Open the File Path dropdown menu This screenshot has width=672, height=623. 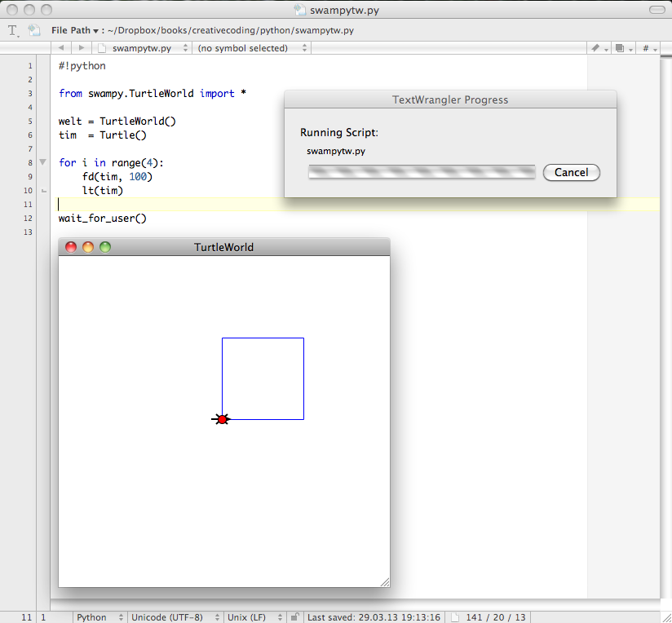coord(75,30)
